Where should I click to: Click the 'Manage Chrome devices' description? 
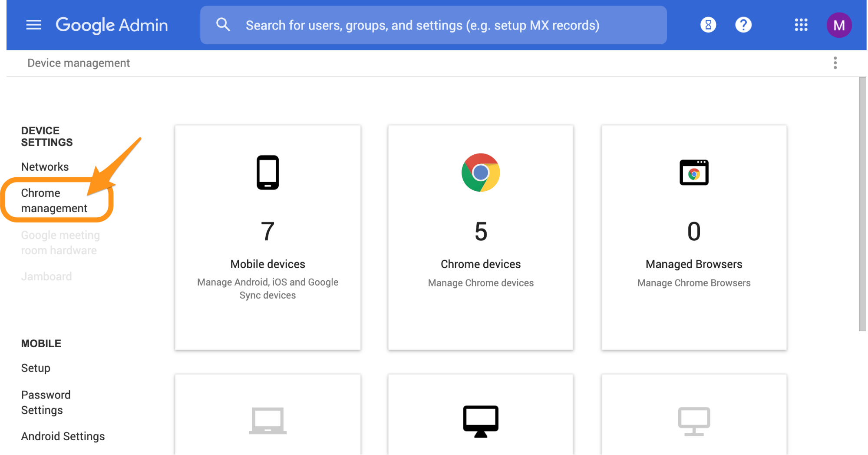[481, 283]
